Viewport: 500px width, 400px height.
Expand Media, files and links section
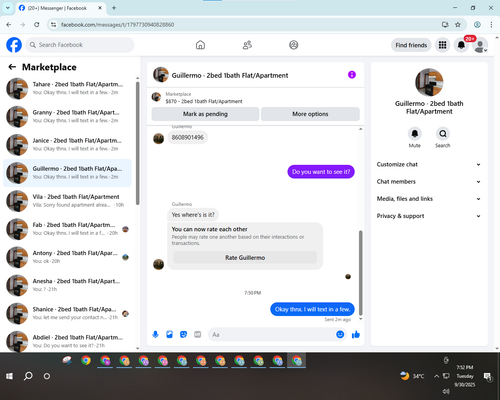(429, 199)
